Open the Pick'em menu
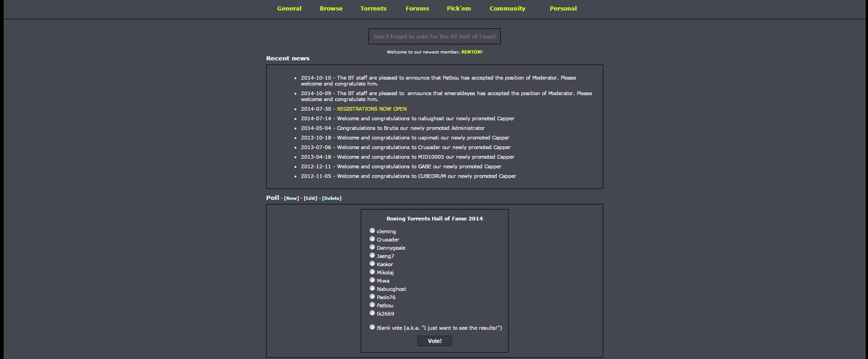 tap(459, 8)
